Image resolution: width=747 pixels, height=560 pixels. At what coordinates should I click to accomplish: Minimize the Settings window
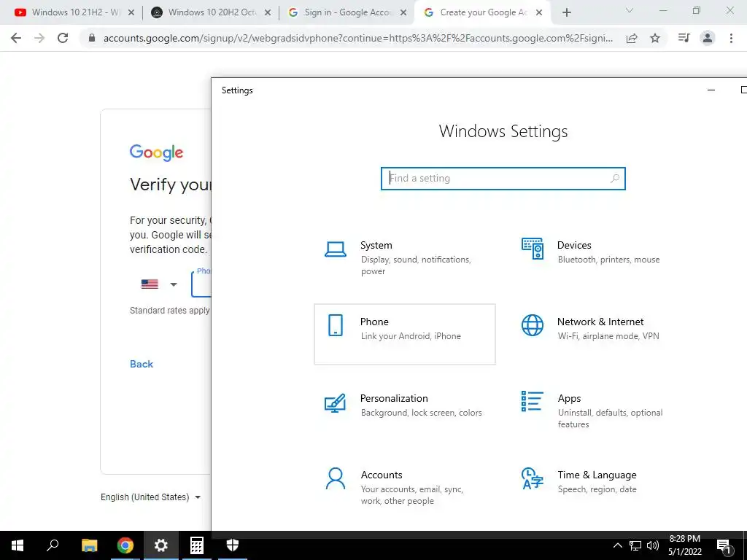click(711, 90)
